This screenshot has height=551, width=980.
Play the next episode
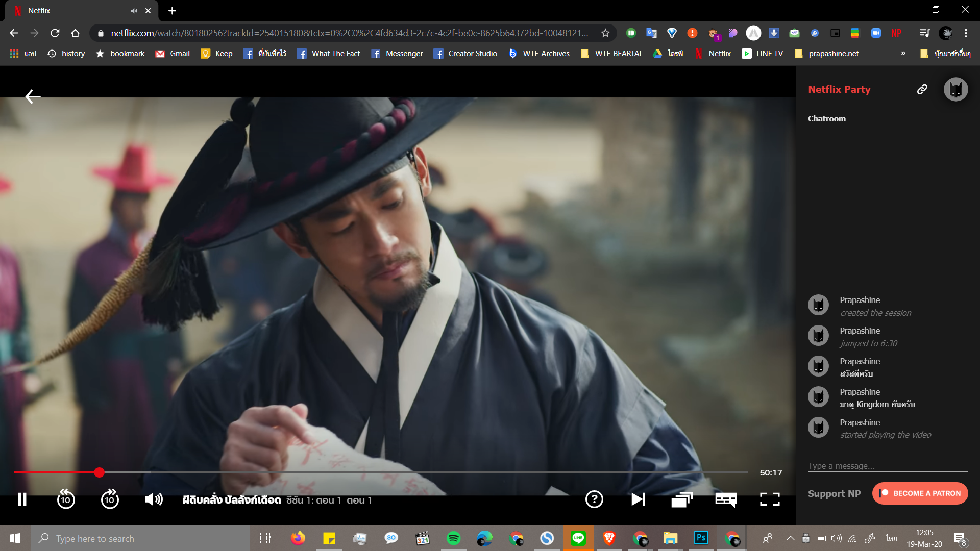pyautogui.click(x=638, y=499)
